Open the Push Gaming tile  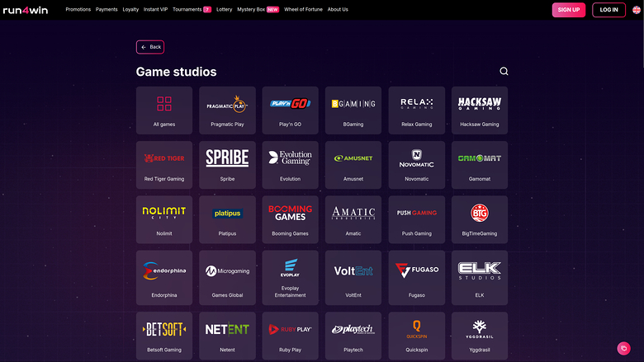coord(416,219)
